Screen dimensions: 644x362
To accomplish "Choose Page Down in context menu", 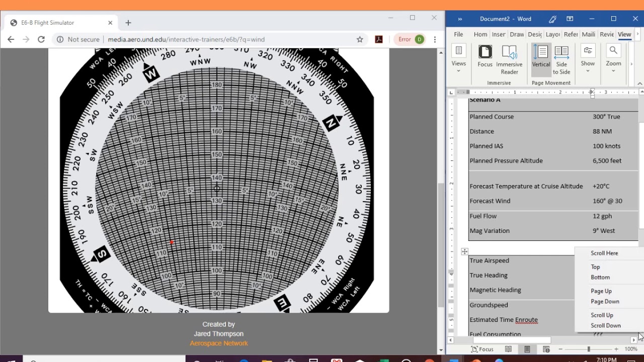I will click(x=605, y=302).
